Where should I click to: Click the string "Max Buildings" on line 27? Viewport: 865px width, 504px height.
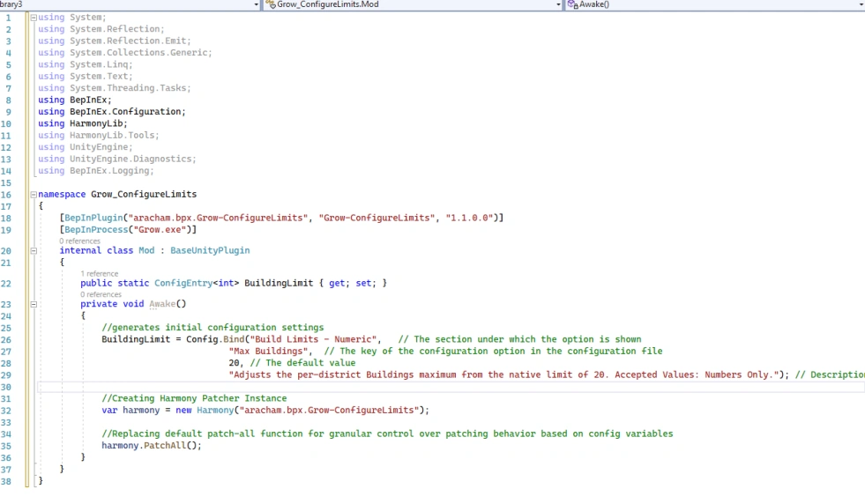(269, 351)
